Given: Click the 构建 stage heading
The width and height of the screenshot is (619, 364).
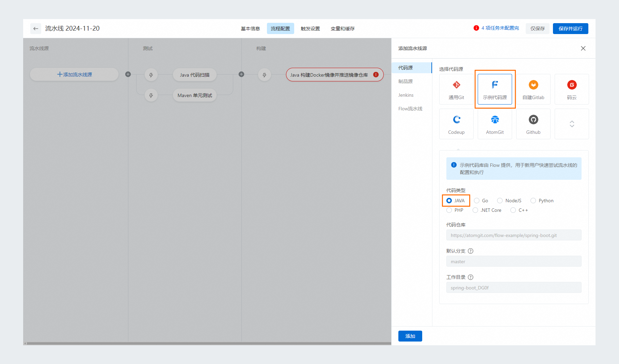Looking at the screenshot, I should tap(261, 48).
